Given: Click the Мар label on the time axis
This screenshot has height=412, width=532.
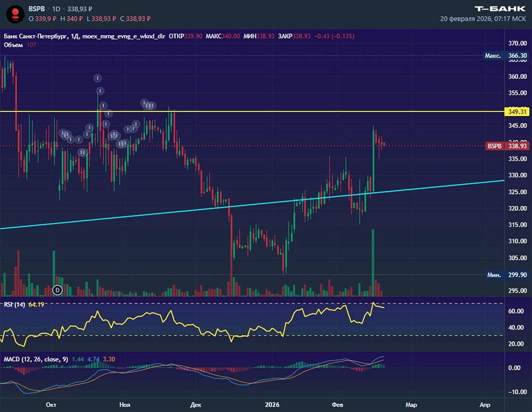Looking at the screenshot, I should pos(411,405).
